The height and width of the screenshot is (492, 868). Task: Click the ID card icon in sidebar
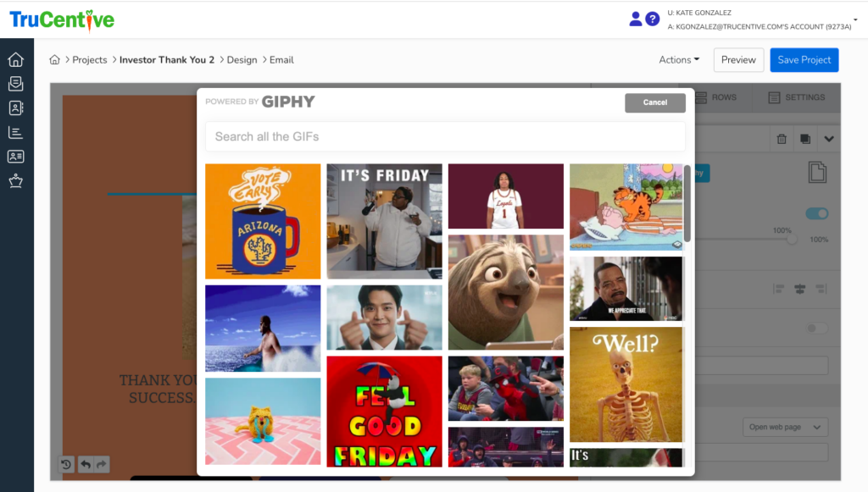(15, 157)
